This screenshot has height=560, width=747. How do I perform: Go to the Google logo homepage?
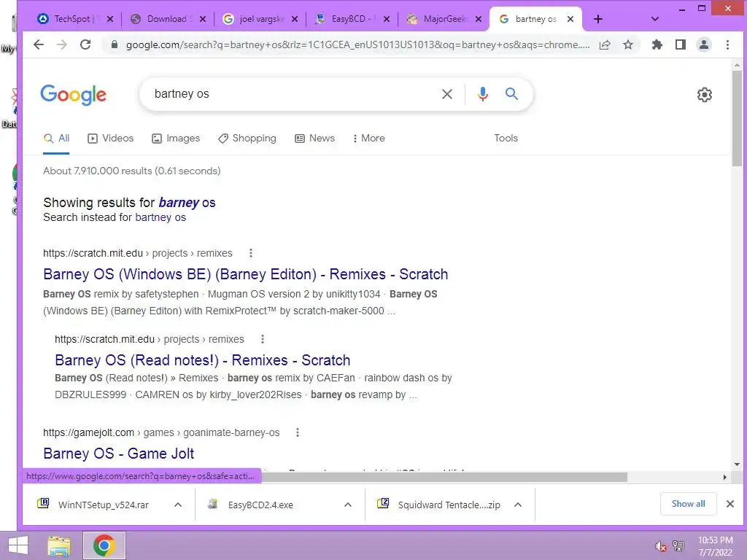click(74, 95)
